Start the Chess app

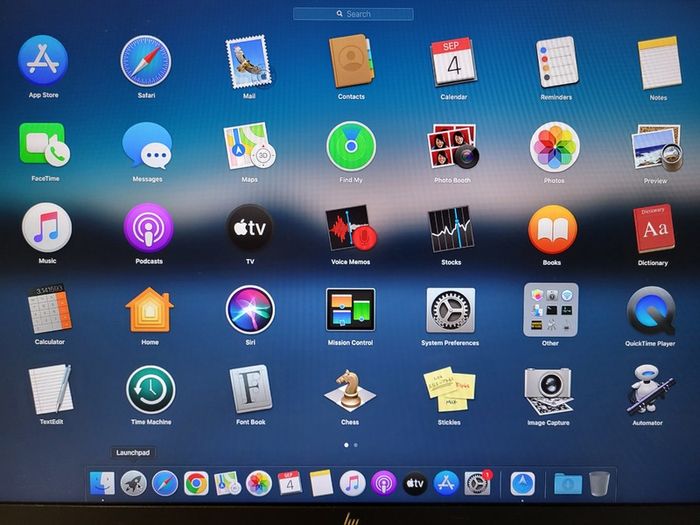point(350,391)
